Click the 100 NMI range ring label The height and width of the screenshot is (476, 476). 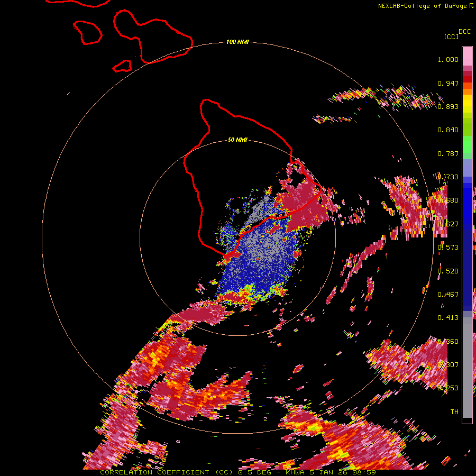pyautogui.click(x=237, y=42)
